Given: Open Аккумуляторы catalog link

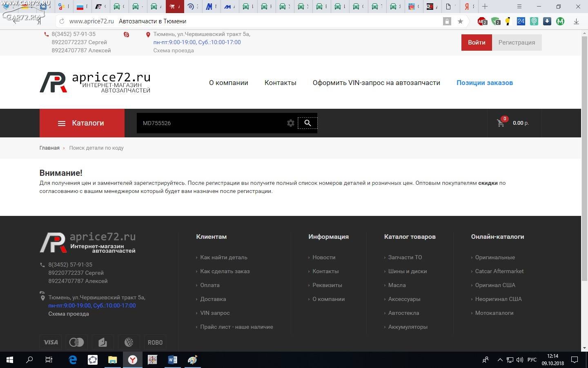Looking at the screenshot, I should tap(408, 327).
